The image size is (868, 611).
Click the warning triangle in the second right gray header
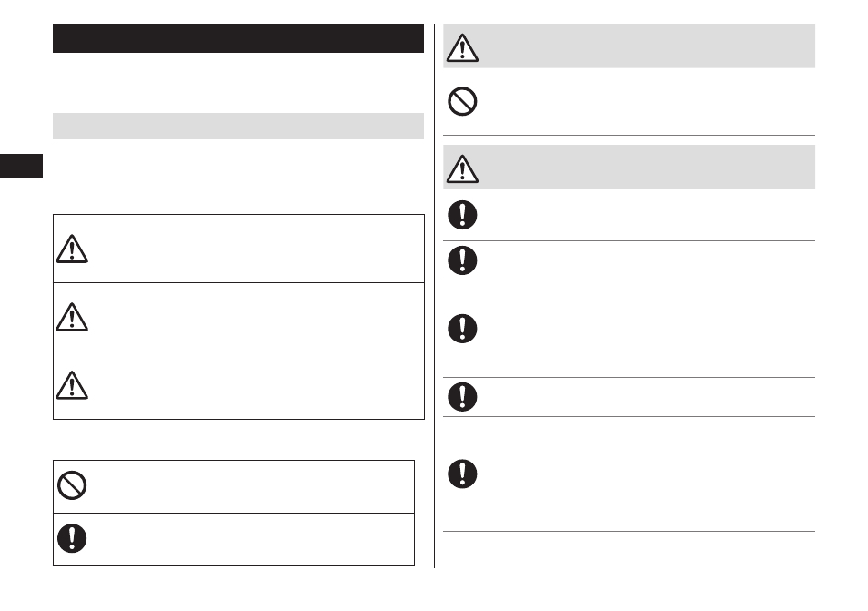pyautogui.click(x=462, y=168)
